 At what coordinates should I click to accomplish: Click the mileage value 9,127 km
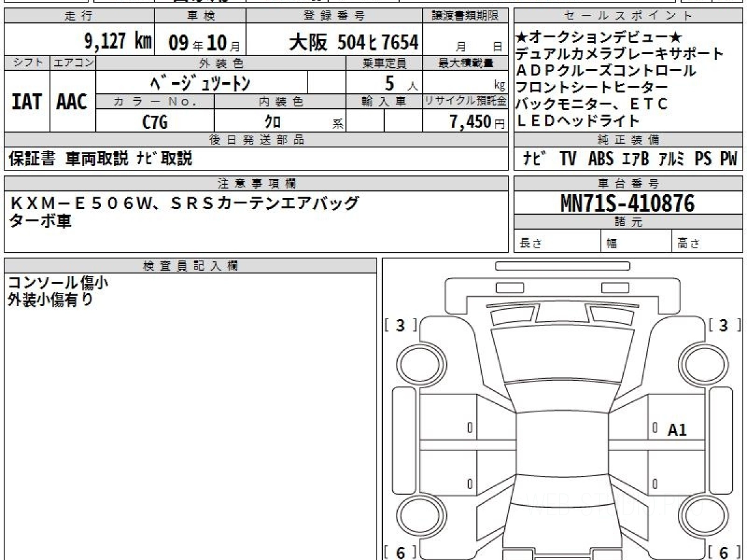(118, 42)
